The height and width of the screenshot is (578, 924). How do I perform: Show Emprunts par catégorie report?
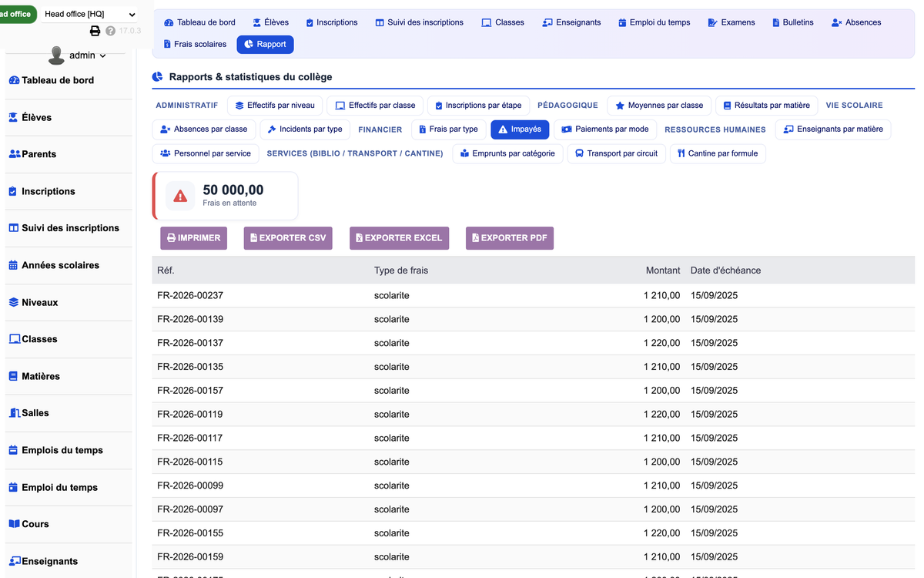pyautogui.click(x=507, y=153)
